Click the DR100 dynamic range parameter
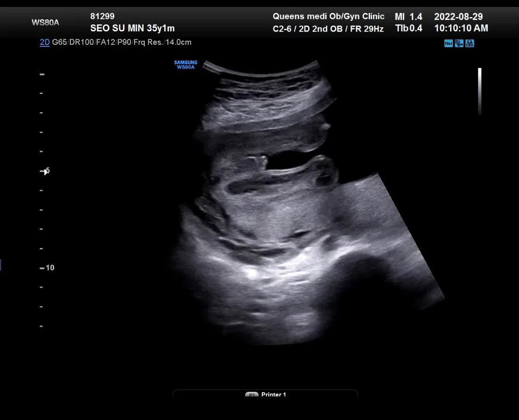Viewport: 519px width, 420px height. pyautogui.click(x=81, y=43)
